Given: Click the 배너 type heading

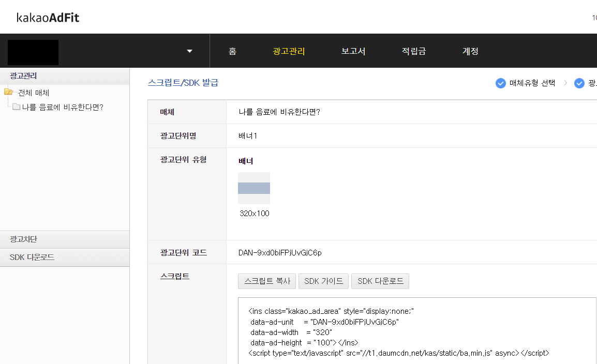Looking at the screenshot, I should (246, 161).
